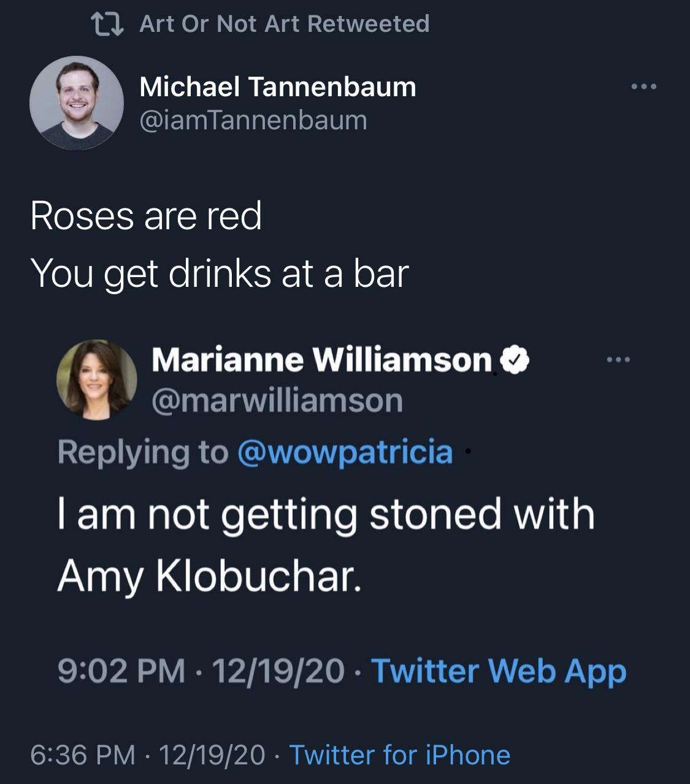Open the main tweet's three-dot menu
Viewport: 690px width, 784px height.
coord(644,87)
